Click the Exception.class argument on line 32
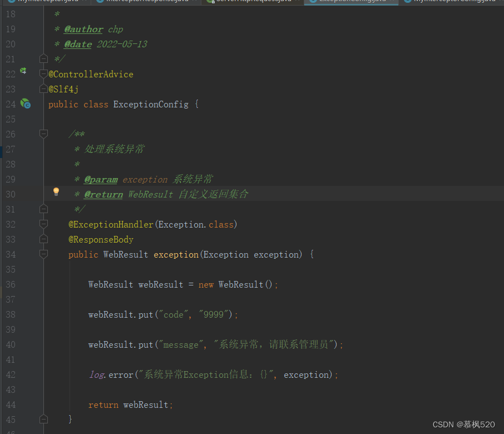This screenshot has width=504, height=434. click(x=196, y=224)
